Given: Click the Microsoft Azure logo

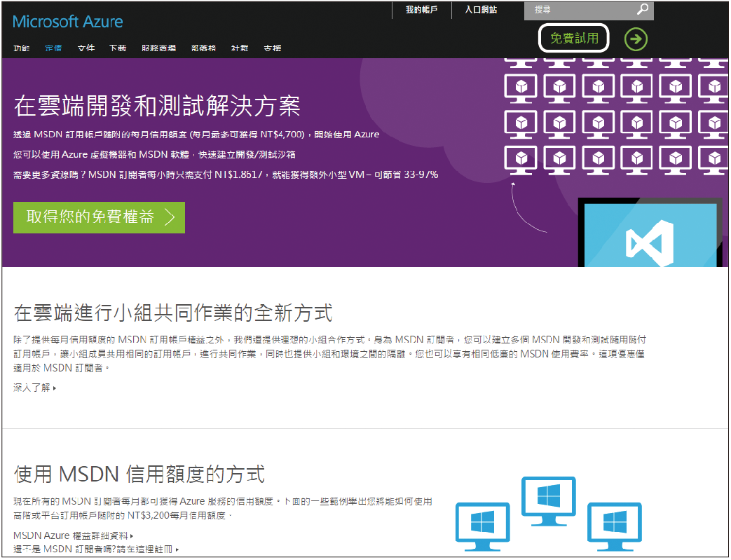Looking at the screenshot, I should [x=67, y=22].
